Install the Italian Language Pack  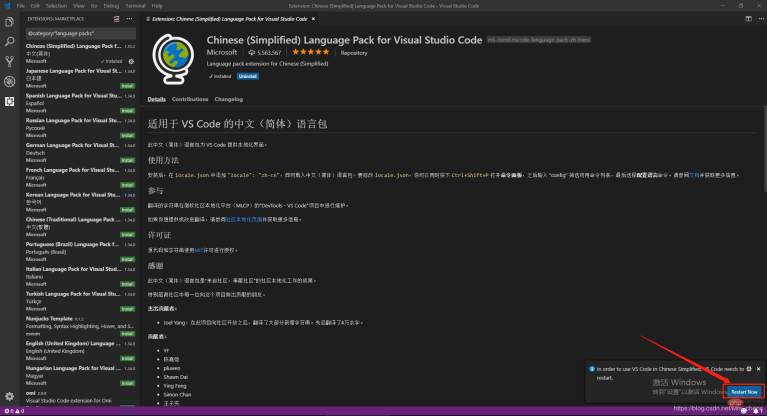(128, 284)
